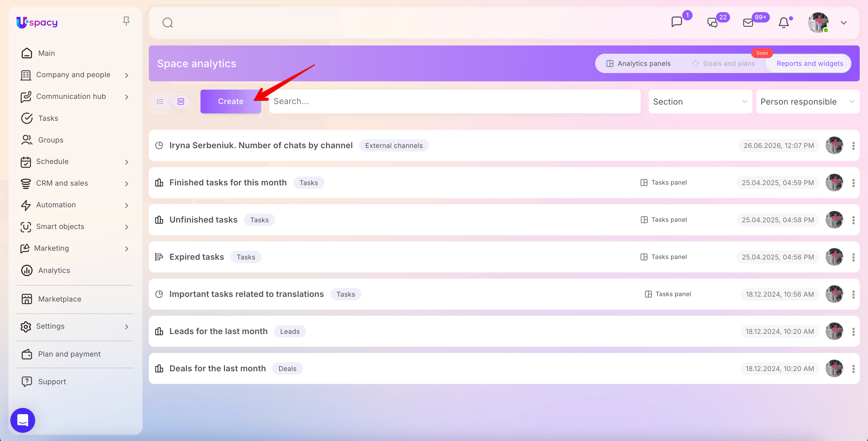Open the global search magnifier icon
This screenshot has height=441, width=868.
(x=167, y=23)
